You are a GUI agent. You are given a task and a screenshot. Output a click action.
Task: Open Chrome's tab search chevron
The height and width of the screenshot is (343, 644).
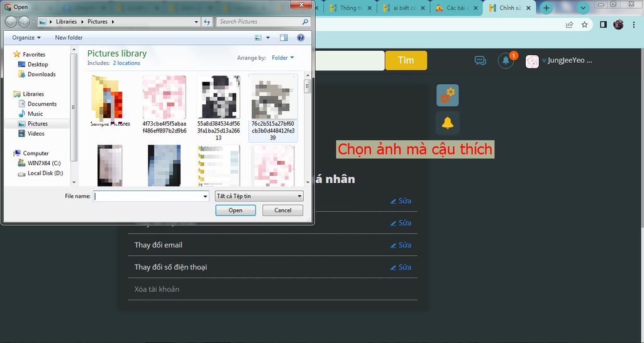[x=582, y=8]
